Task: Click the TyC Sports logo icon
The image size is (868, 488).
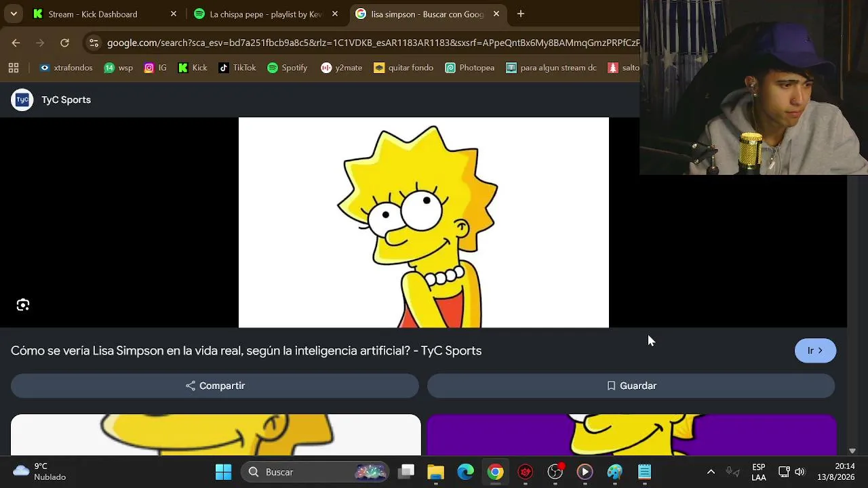Action: pyautogui.click(x=22, y=100)
